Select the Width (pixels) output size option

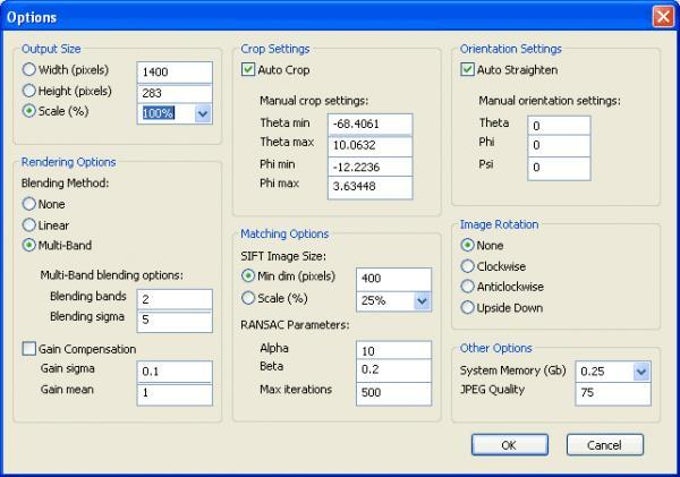(29, 69)
